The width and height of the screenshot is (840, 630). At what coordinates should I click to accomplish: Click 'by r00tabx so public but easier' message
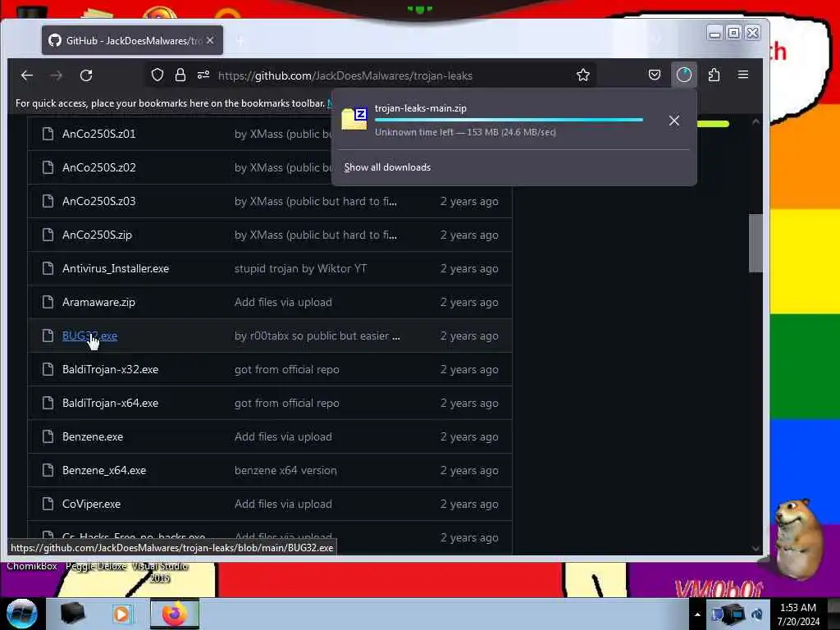pos(317,336)
